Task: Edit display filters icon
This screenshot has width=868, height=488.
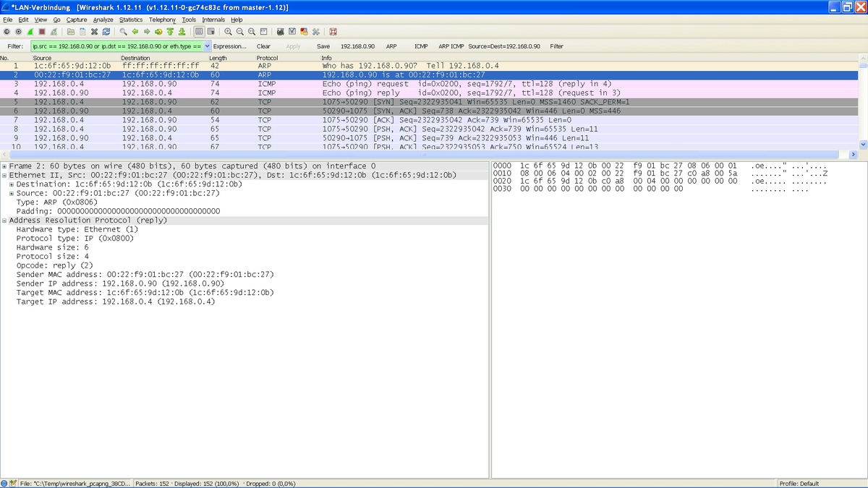Action: click(x=292, y=32)
